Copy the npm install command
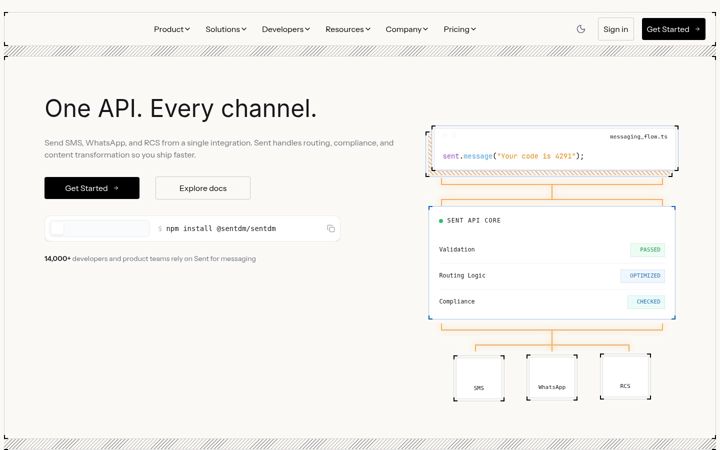Screen dimensions: 720x450 pos(331,228)
